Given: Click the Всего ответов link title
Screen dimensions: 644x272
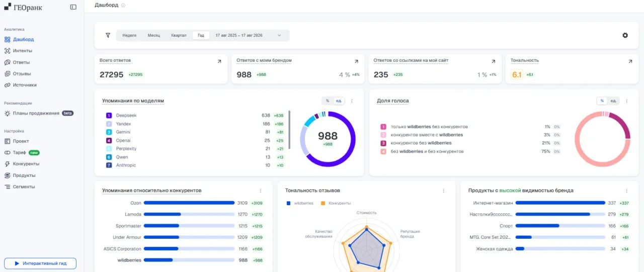Looking at the screenshot, I should click(x=115, y=60).
